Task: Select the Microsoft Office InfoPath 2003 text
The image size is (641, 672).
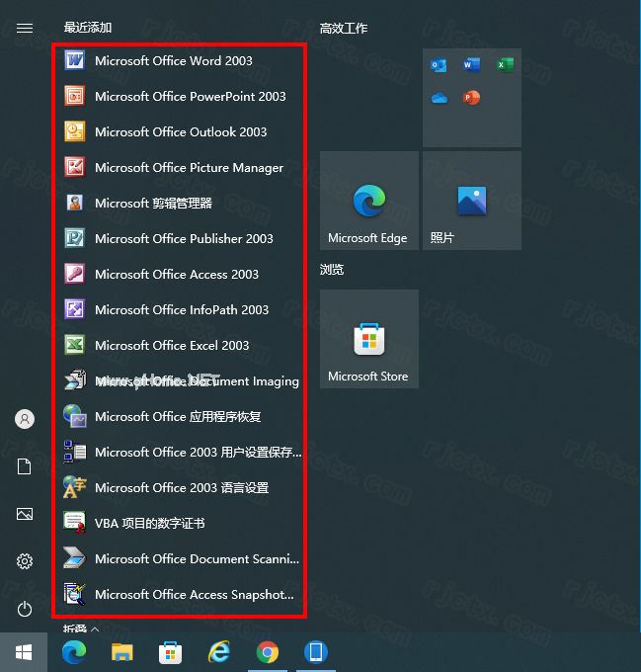Action: pyautogui.click(x=182, y=310)
